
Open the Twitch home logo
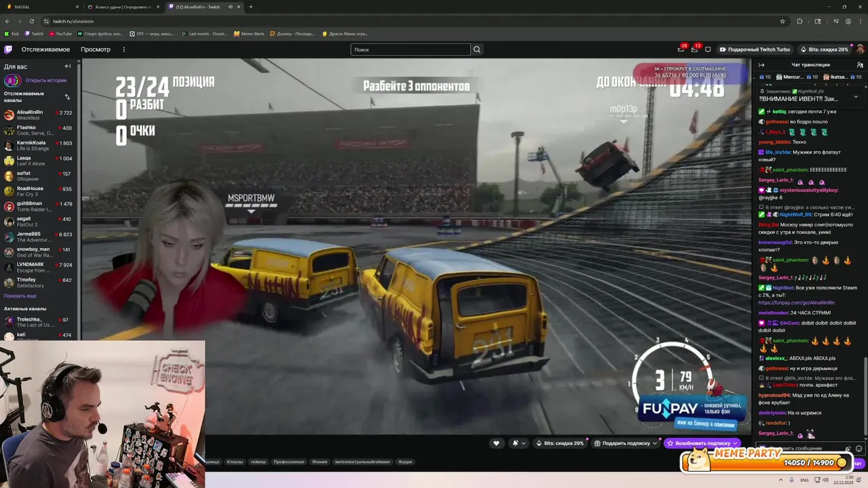(8, 49)
